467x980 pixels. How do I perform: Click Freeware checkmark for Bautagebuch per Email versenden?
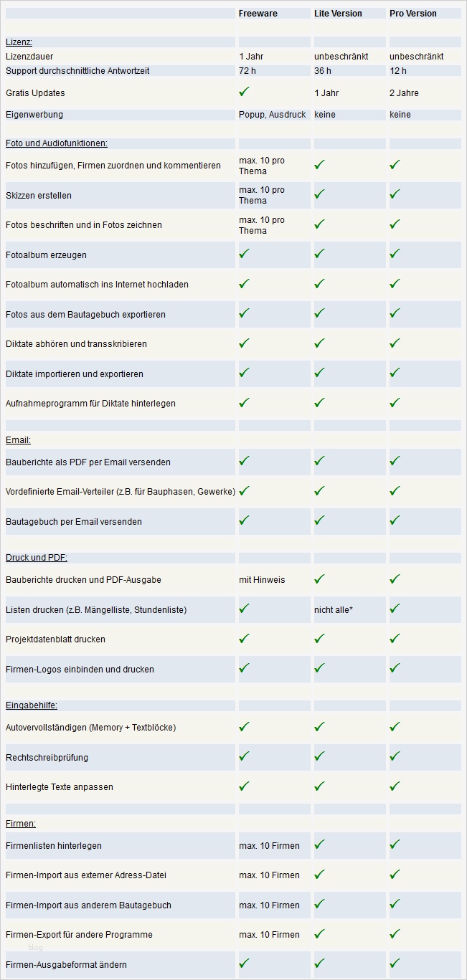[x=245, y=520]
